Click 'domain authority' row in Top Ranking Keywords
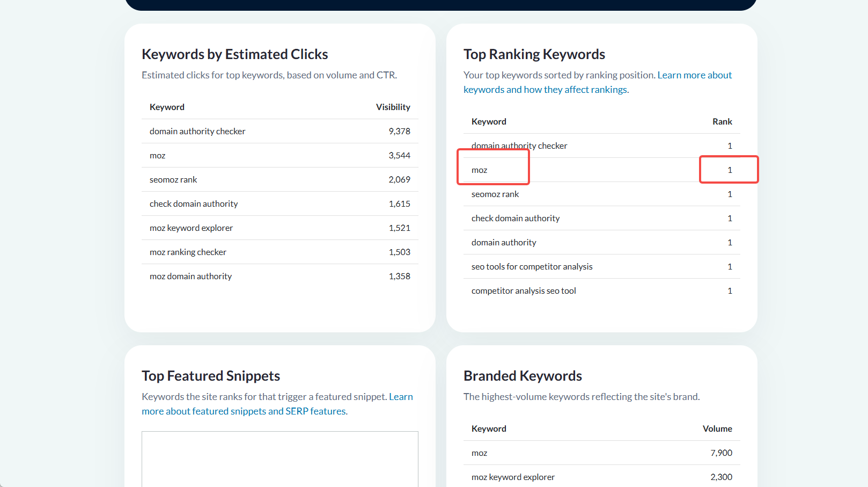This screenshot has height=487, width=868. [504, 243]
